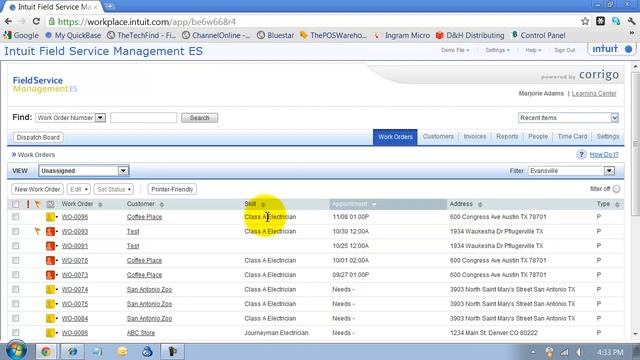The image size is (640, 360).
Task: Click the Search button
Action: pyautogui.click(x=200, y=118)
